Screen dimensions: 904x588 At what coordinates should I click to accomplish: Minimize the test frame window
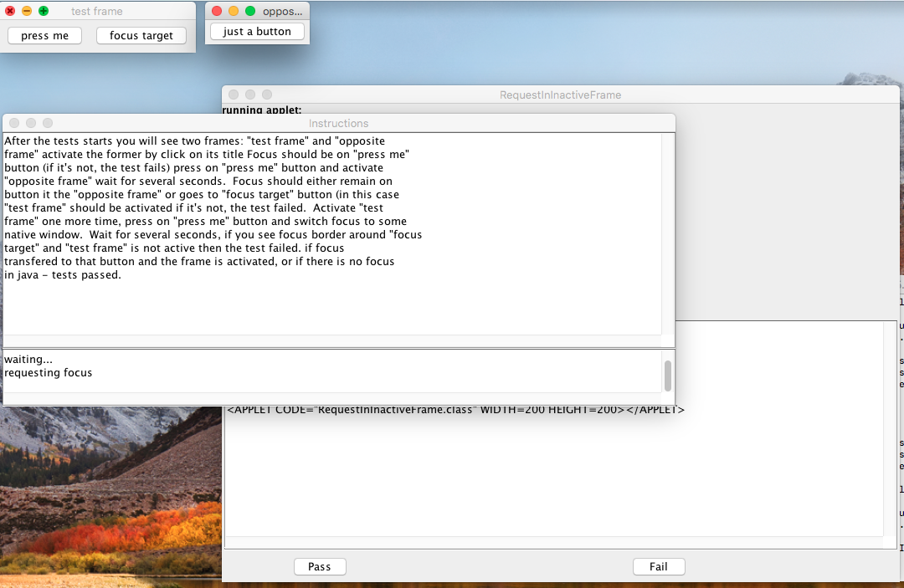click(x=27, y=12)
